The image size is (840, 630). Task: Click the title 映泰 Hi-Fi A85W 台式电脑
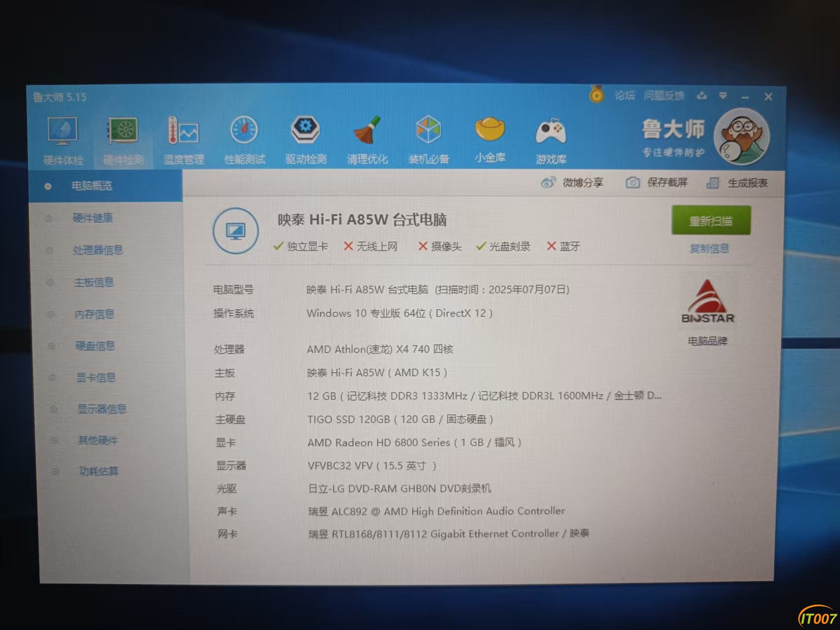(x=362, y=220)
